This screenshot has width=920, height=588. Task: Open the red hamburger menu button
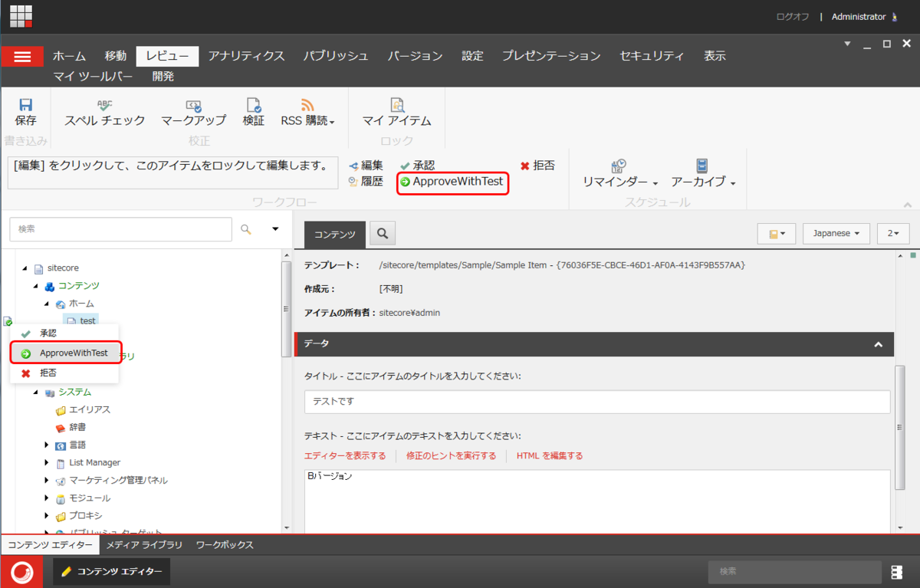[x=22, y=57]
